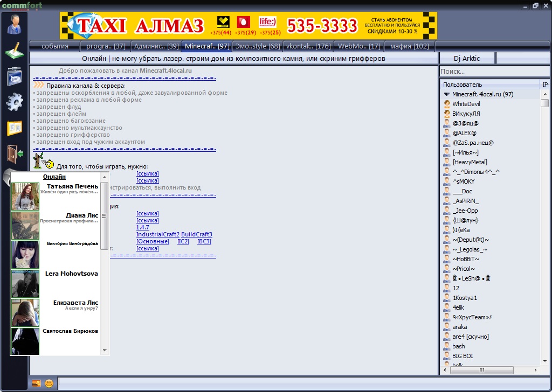This screenshot has width=552, height=392.
Task: Click the door exit sidebar icon
Action: pos(15,153)
